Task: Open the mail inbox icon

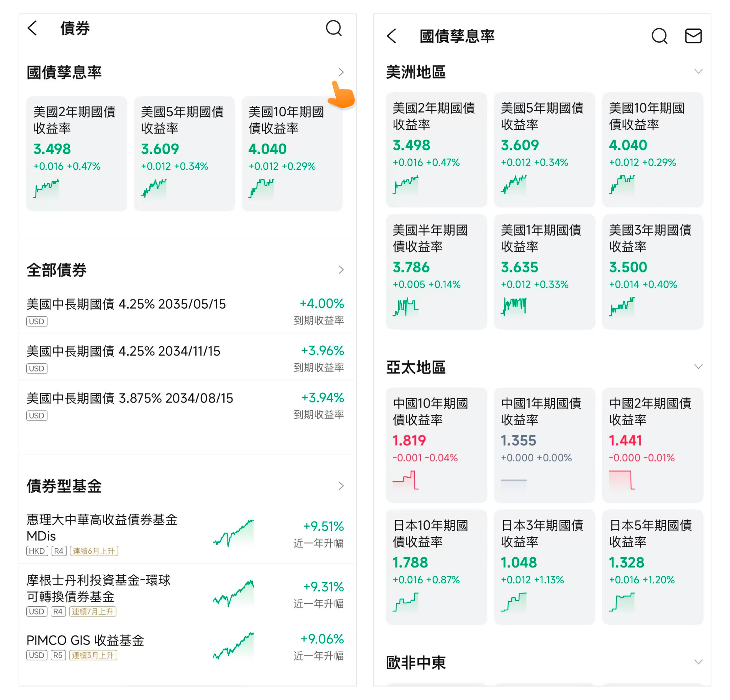Action: pos(693,36)
